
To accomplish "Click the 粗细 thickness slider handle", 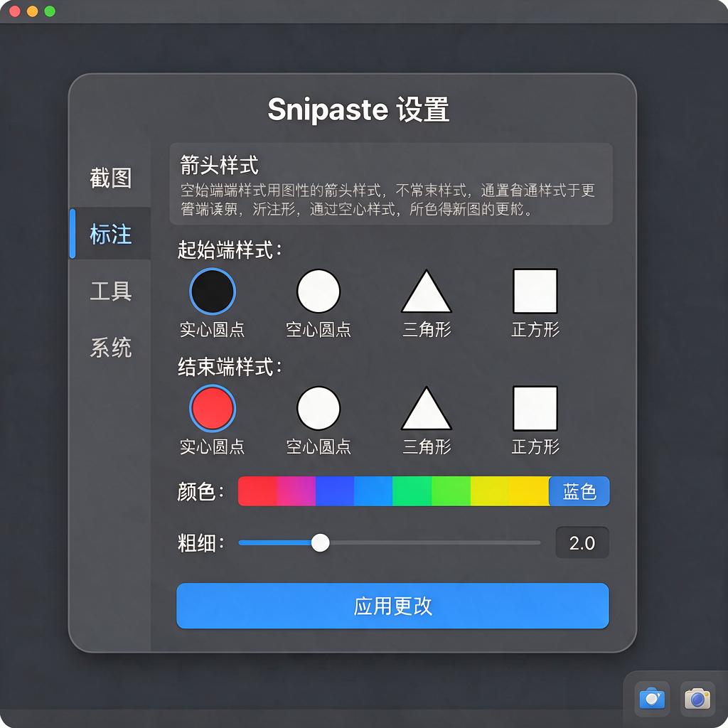I will [x=321, y=542].
